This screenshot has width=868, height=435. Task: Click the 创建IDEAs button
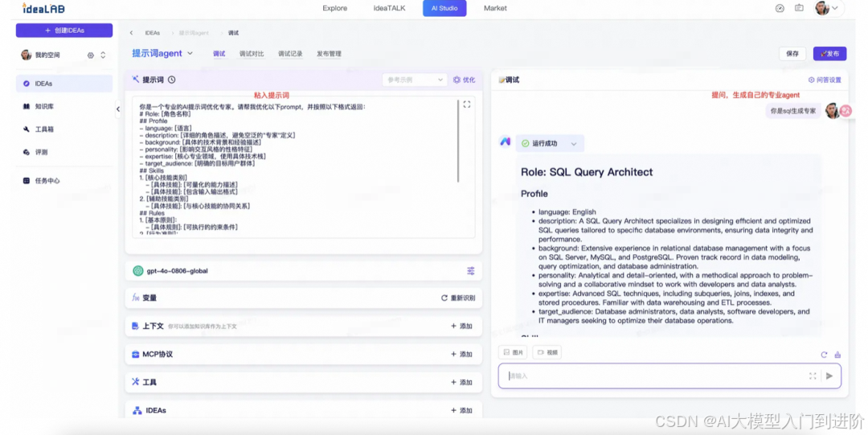[x=64, y=31]
